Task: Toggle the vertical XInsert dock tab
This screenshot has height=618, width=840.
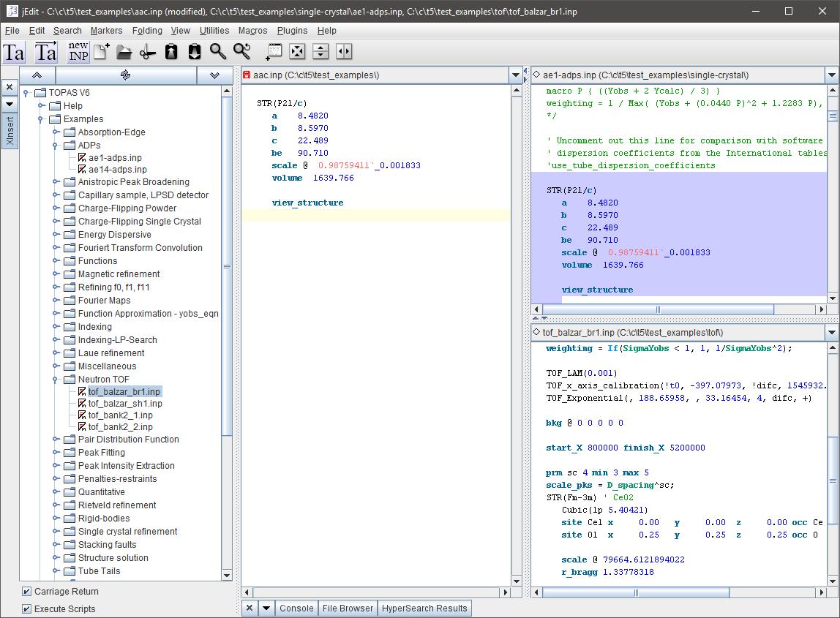Action: click(10, 132)
